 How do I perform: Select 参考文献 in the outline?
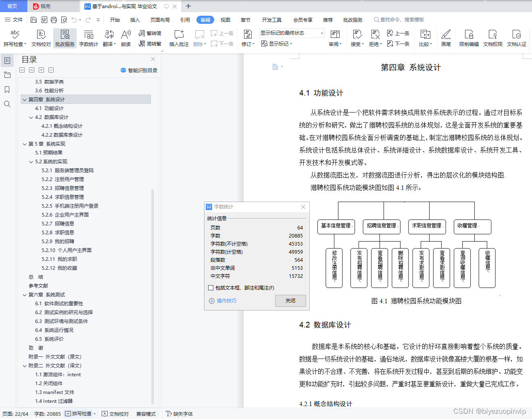[x=38, y=286]
